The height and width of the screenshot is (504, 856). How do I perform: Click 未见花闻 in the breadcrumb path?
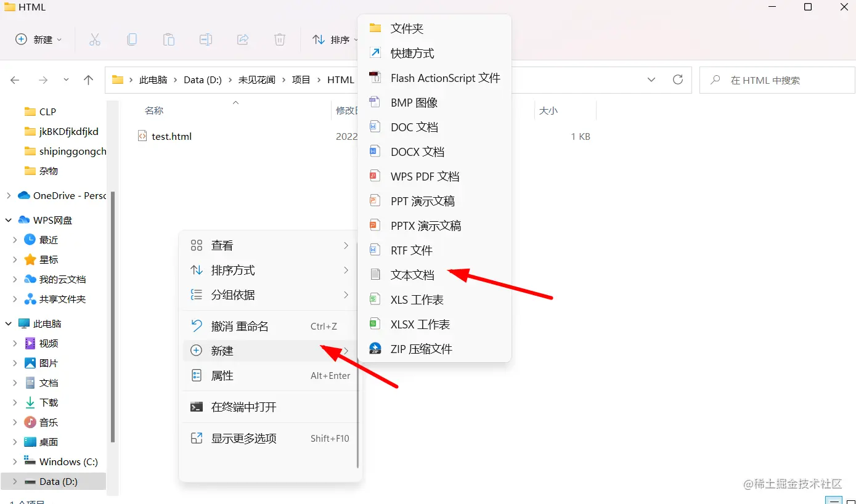[257, 80]
